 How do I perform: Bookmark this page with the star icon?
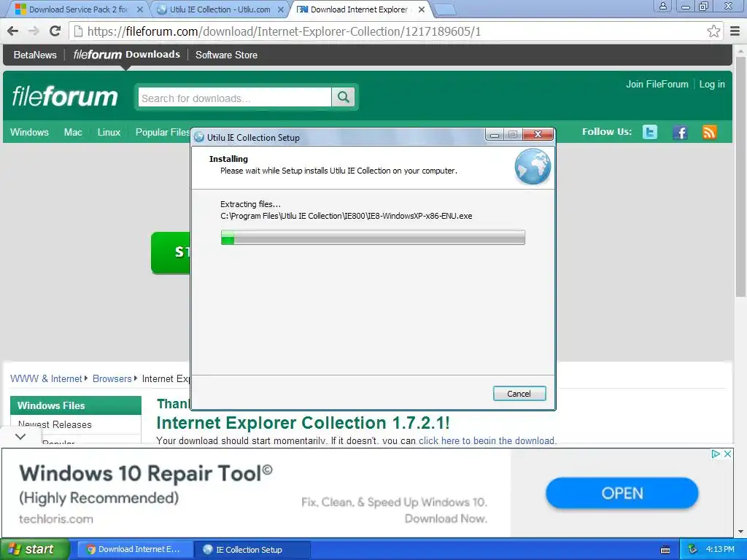point(713,31)
